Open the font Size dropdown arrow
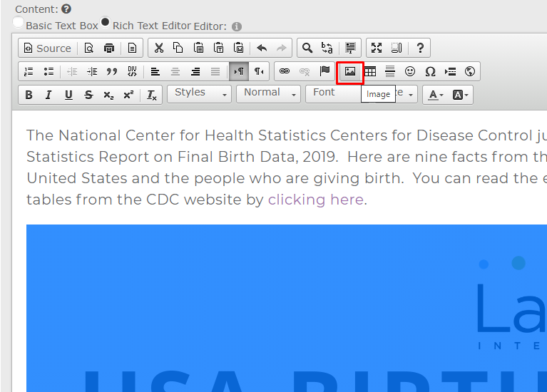The height and width of the screenshot is (392, 547). (x=411, y=95)
